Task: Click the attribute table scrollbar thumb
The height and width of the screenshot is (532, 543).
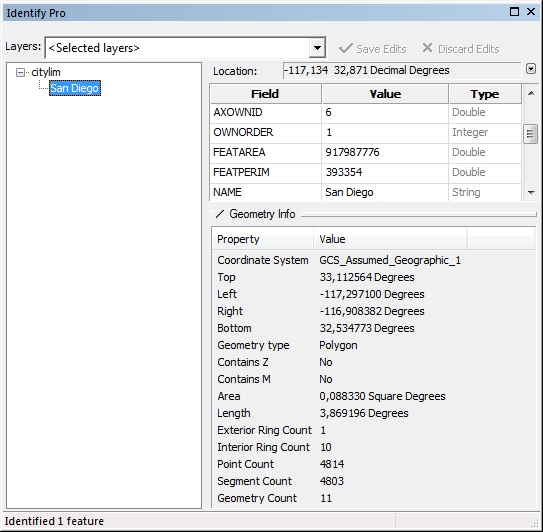Action: pyautogui.click(x=530, y=134)
